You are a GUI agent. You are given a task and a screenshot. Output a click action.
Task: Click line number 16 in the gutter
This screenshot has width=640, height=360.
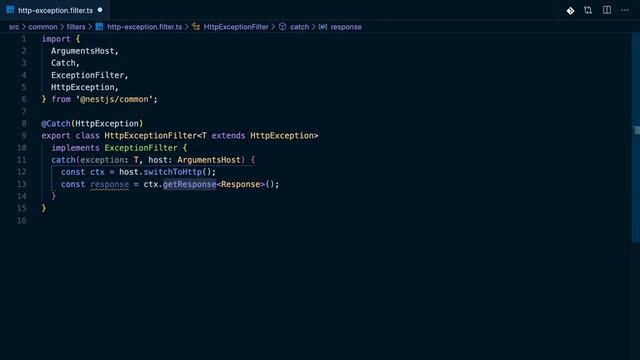pyautogui.click(x=22, y=220)
